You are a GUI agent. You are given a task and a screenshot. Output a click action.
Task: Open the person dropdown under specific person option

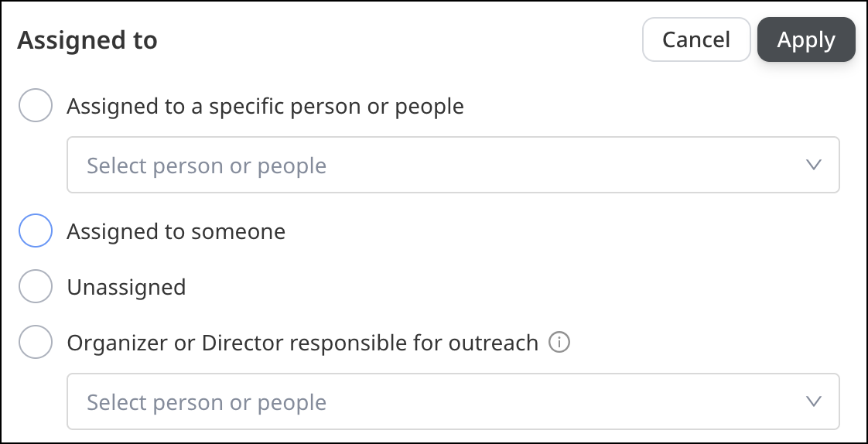tap(453, 165)
